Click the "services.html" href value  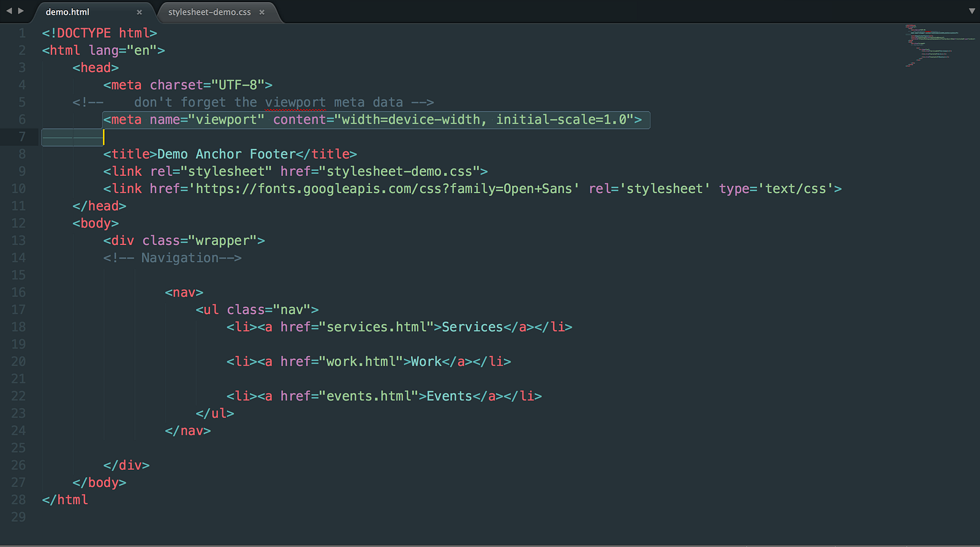coord(376,327)
